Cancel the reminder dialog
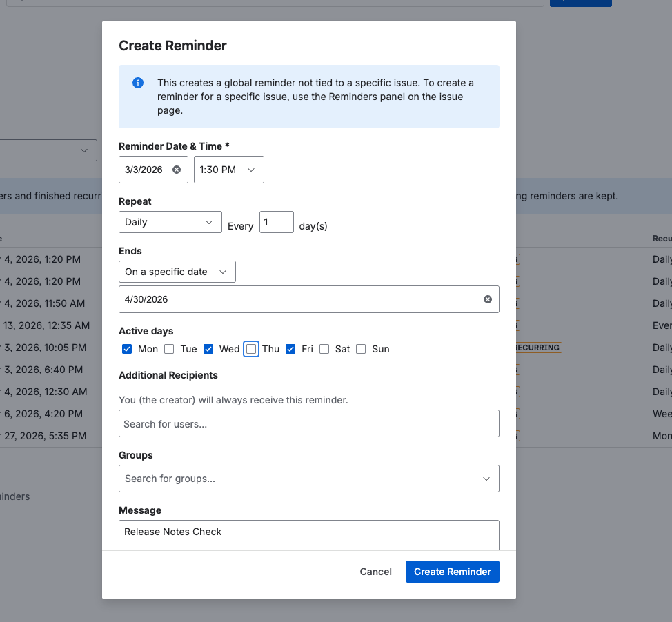Viewport: 672px width, 622px height. [x=375, y=572]
